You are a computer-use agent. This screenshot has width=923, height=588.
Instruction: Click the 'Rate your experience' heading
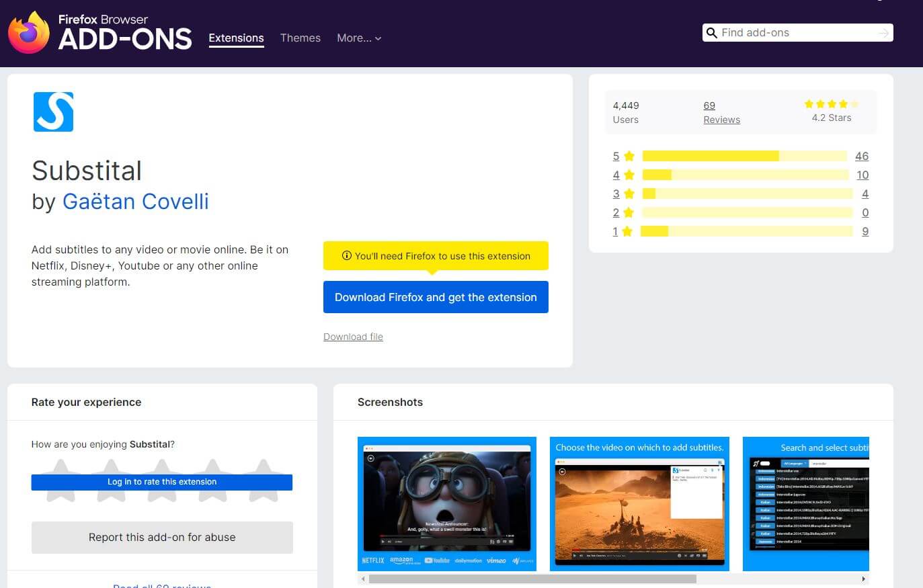(86, 402)
